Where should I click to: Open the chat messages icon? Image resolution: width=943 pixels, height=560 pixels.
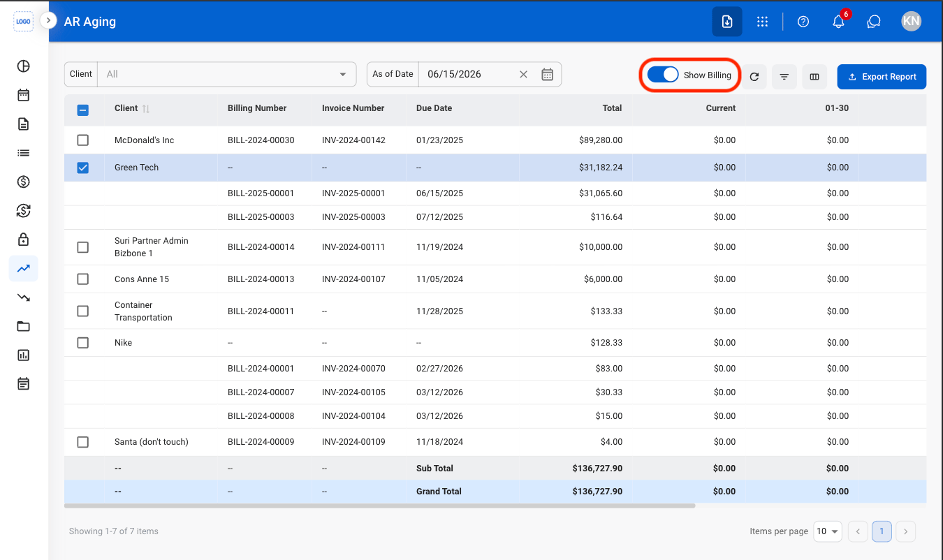coord(873,22)
